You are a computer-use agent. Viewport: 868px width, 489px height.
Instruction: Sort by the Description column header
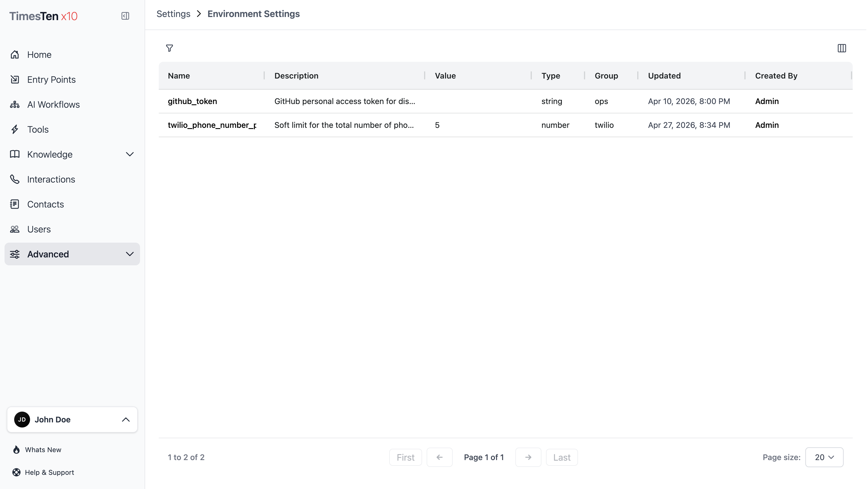point(296,75)
